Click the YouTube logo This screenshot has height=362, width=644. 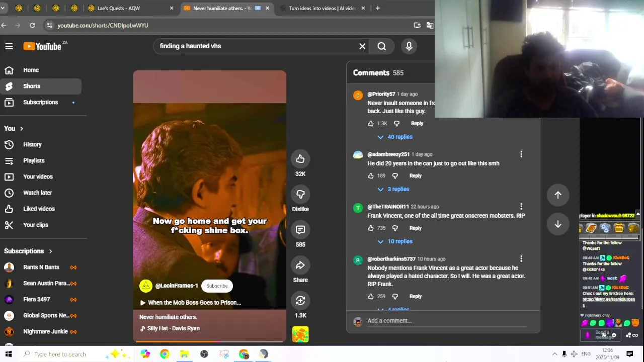(x=43, y=46)
